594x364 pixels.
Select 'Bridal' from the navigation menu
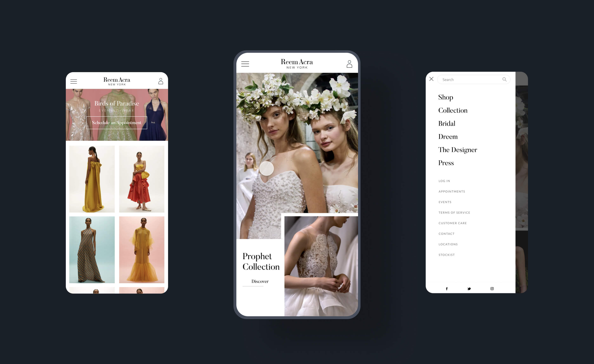coord(446,123)
